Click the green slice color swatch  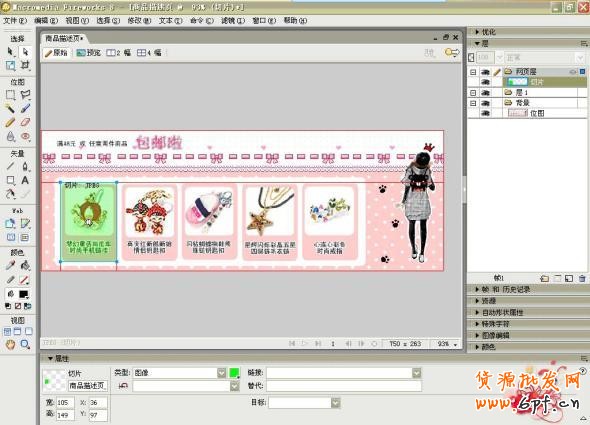[234, 373]
